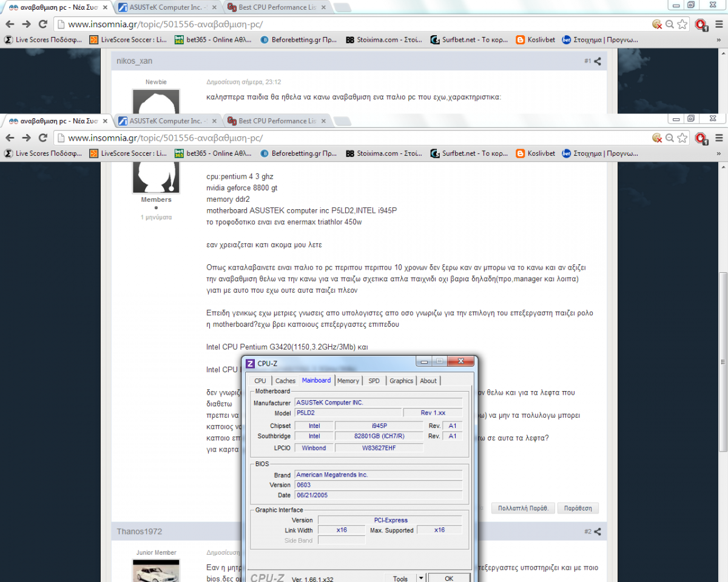Click the back arrow in the lower browser toolbar
This screenshot has width=728, height=582.
pos(10,138)
